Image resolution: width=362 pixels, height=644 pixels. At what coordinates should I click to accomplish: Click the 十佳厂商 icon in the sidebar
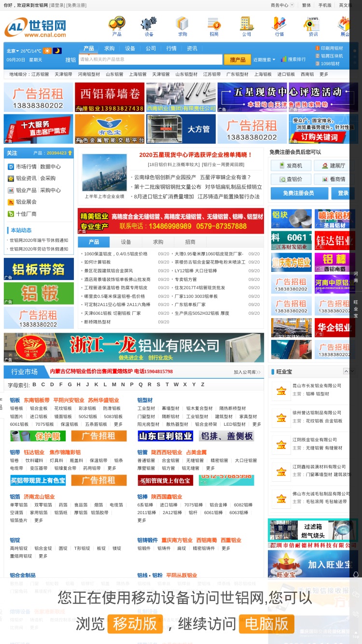click(11, 214)
